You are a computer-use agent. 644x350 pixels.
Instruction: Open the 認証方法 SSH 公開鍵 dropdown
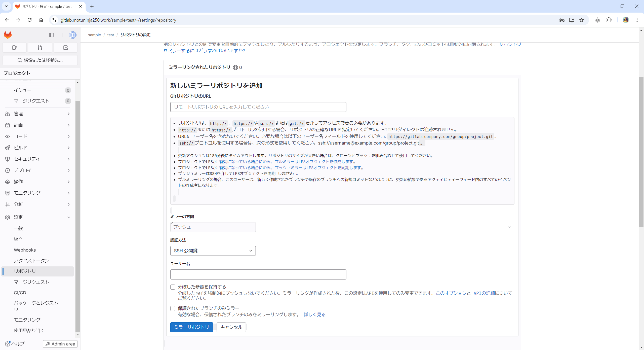pos(213,251)
